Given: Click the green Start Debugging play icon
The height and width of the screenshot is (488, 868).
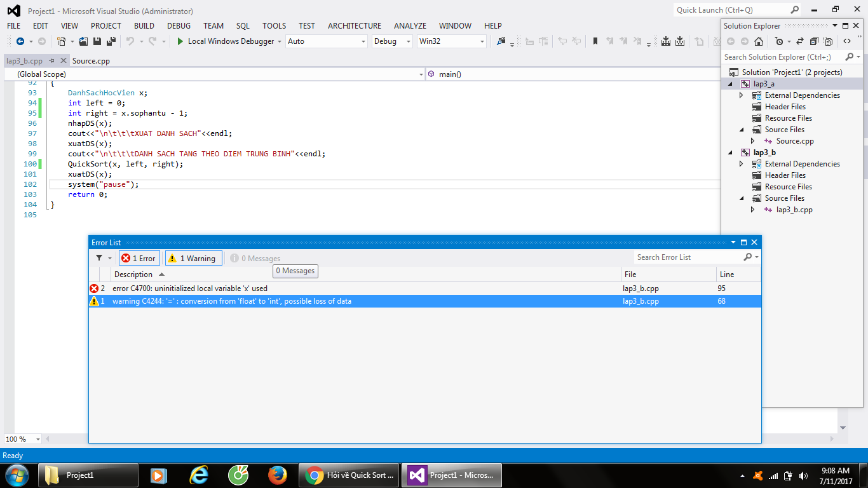Looking at the screenshot, I should 180,41.
